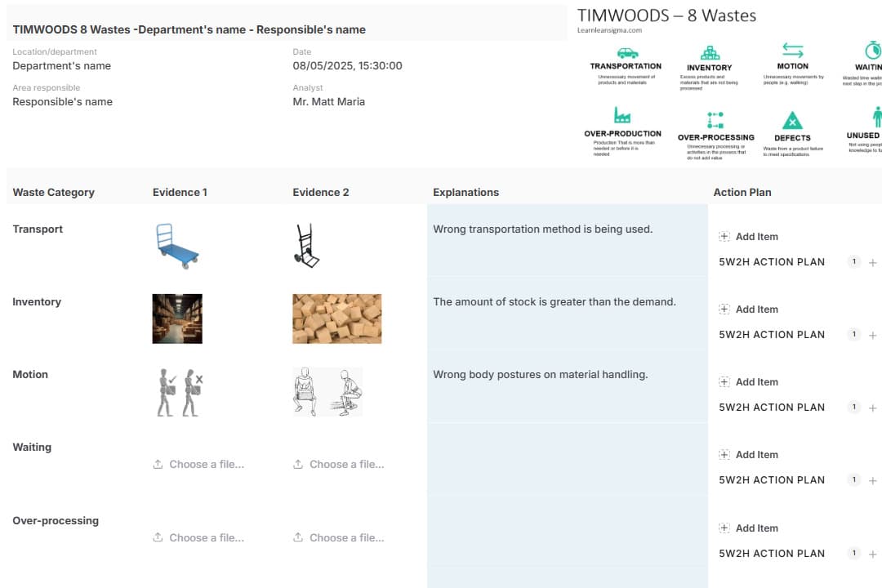Image resolution: width=882 pixels, height=588 pixels.
Task: Open the cardboard boxes photo in Inventory
Action: click(336, 318)
